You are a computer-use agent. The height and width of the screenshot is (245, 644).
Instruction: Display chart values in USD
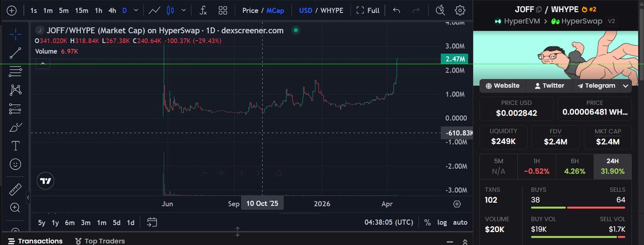click(x=305, y=10)
